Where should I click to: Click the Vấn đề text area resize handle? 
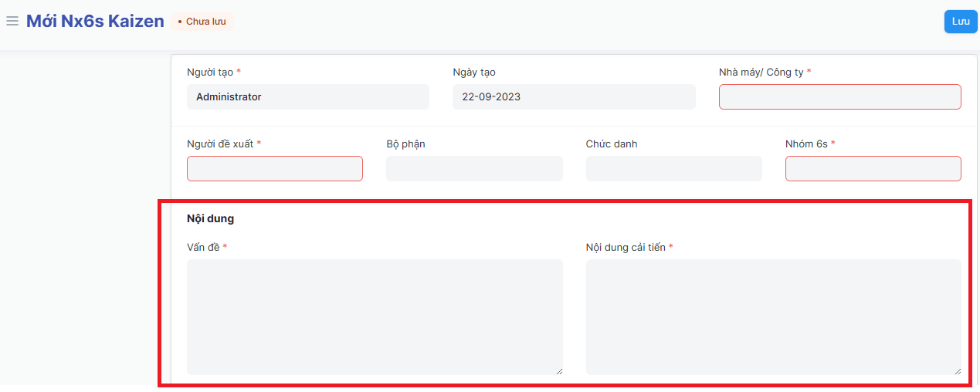(559, 371)
